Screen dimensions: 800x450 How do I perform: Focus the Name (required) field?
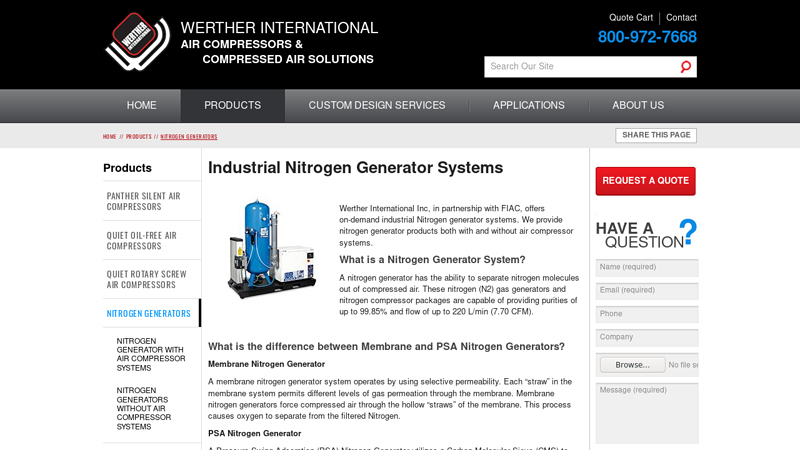(647, 267)
